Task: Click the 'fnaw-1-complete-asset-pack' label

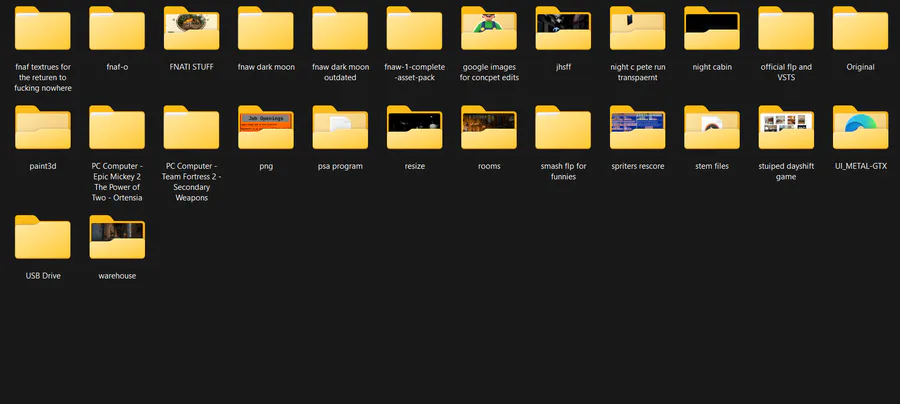Action: click(414, 72)
